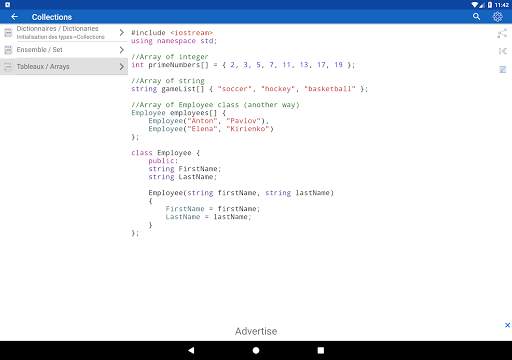Tap the '//Array of integer' comment
The width and height of the screenshot is (512, 360).
[170, 57]
